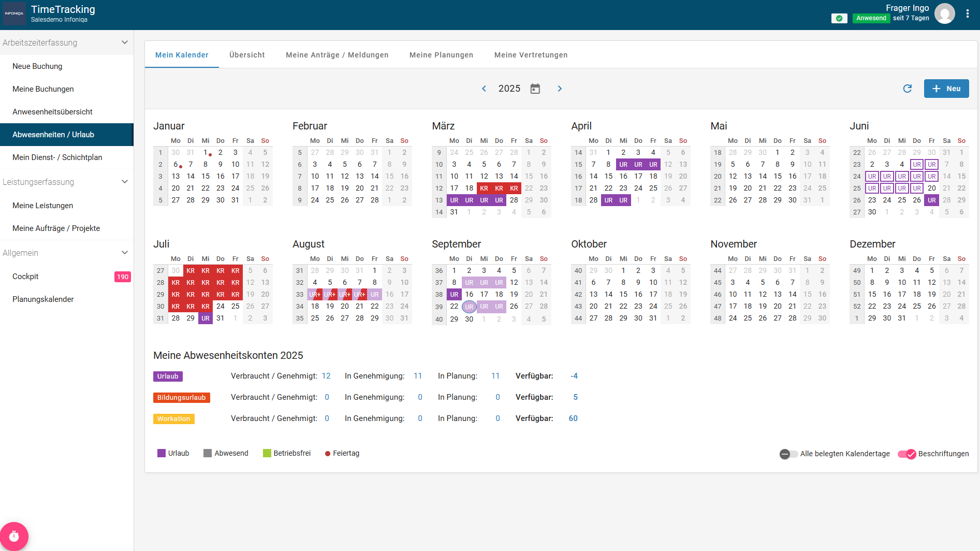Open Meine Buchungen in sidebar
980x551 pixels.
(x=67, y=89)
